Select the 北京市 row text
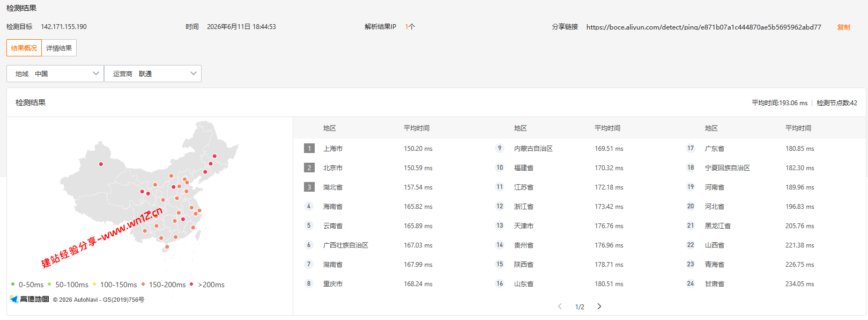Image resolution: width=868 pixels, height=320 pixels. (333, 168)
